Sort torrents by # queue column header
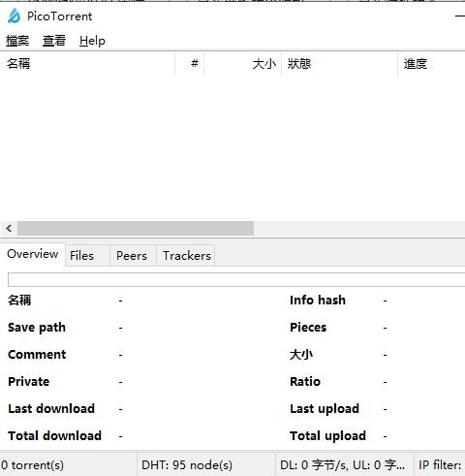 (x=190, y=64)
